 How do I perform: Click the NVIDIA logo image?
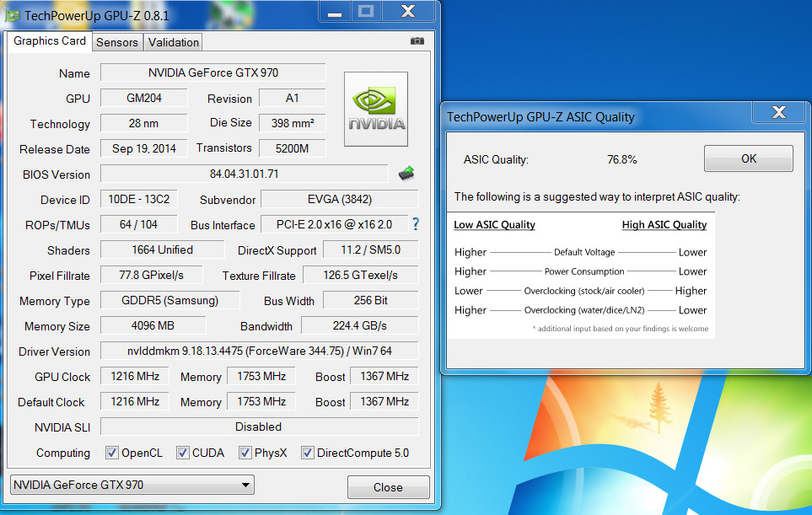tap(376, 110)
